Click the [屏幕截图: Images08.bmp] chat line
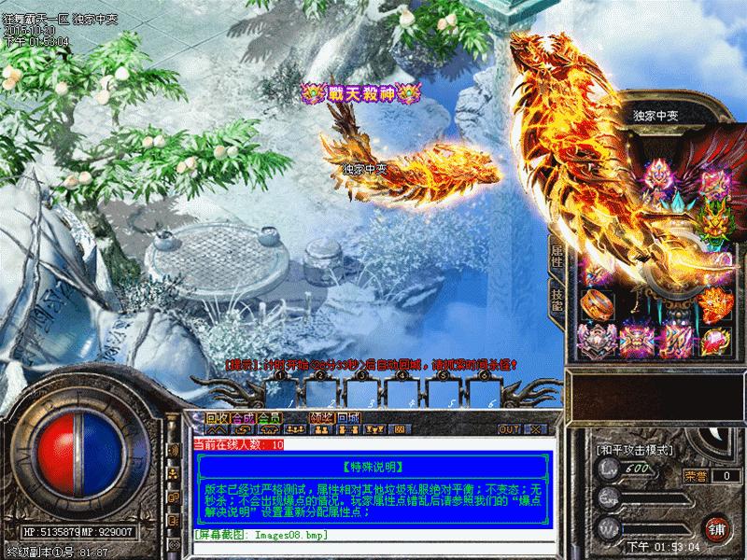Screen dimensions: 747x560 [261, 535]
